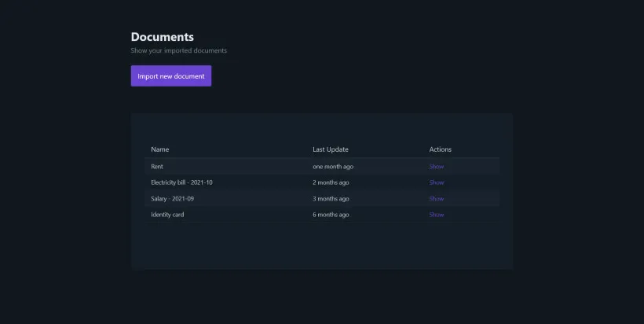Select the Rent name cell
The width and height of the screenshot is (644, 324).
(157, 167)
